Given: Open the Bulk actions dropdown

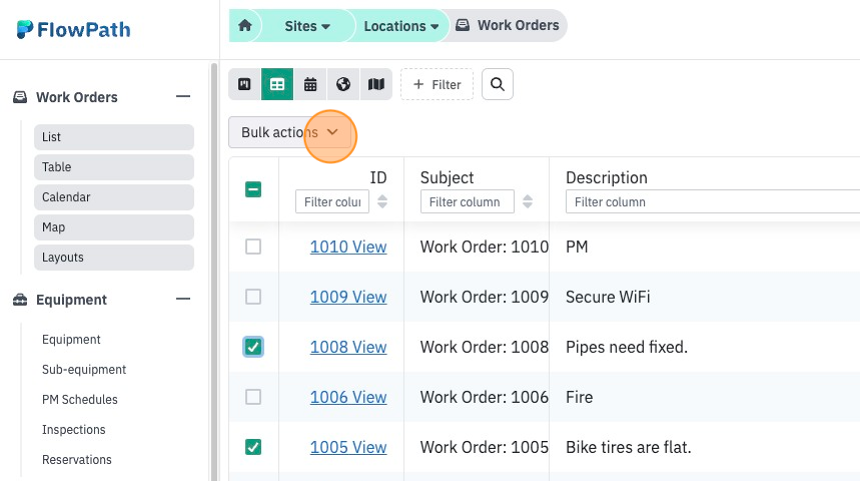Looking at the screenshot, I should click(290, 132).
